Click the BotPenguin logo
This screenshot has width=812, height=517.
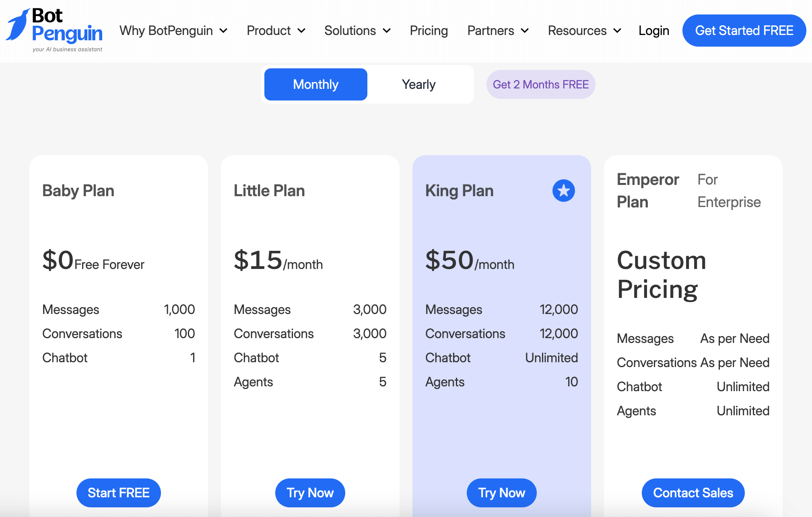(54, 31)
